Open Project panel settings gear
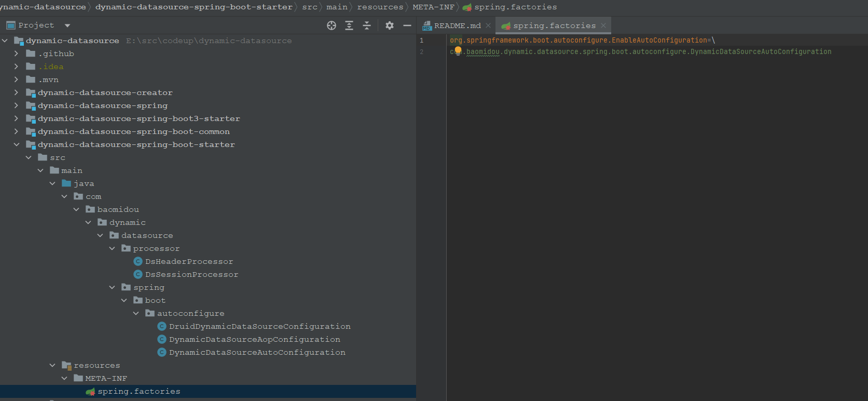868x401 pixels. coord(390,25)
